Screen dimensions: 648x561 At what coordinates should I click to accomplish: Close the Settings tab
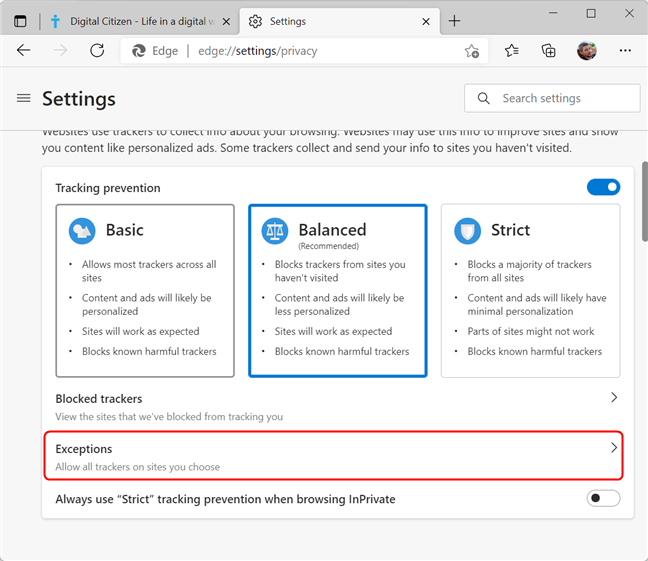click(426, 21)
